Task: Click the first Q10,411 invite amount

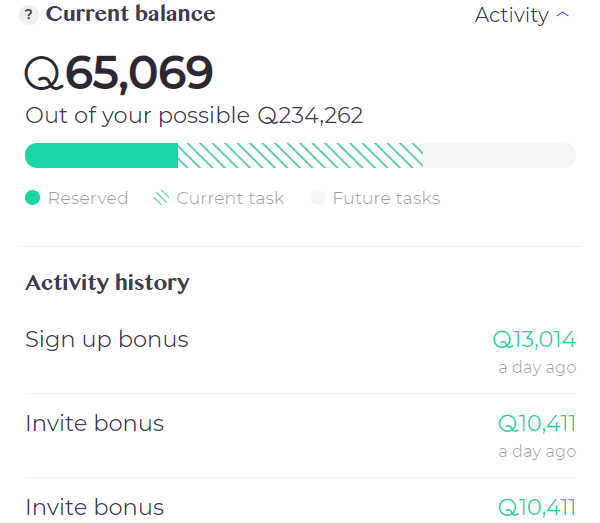Action: (537, 424)
